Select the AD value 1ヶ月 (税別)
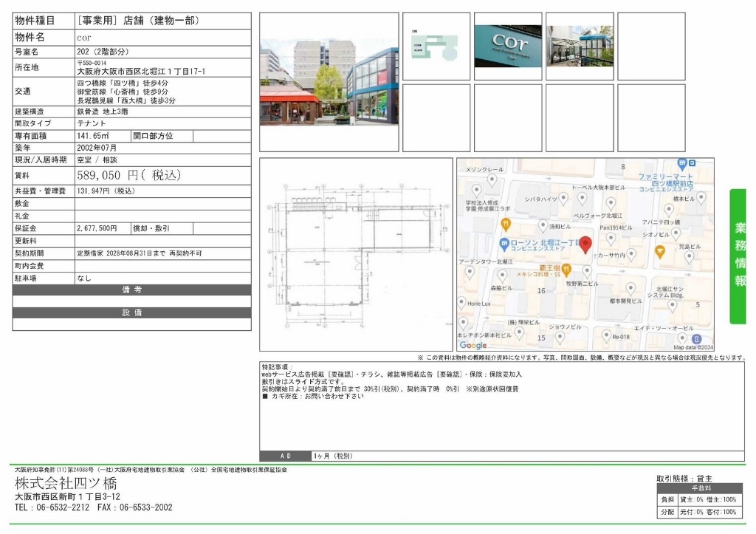The image size is (756, 534). coord(333,456)
